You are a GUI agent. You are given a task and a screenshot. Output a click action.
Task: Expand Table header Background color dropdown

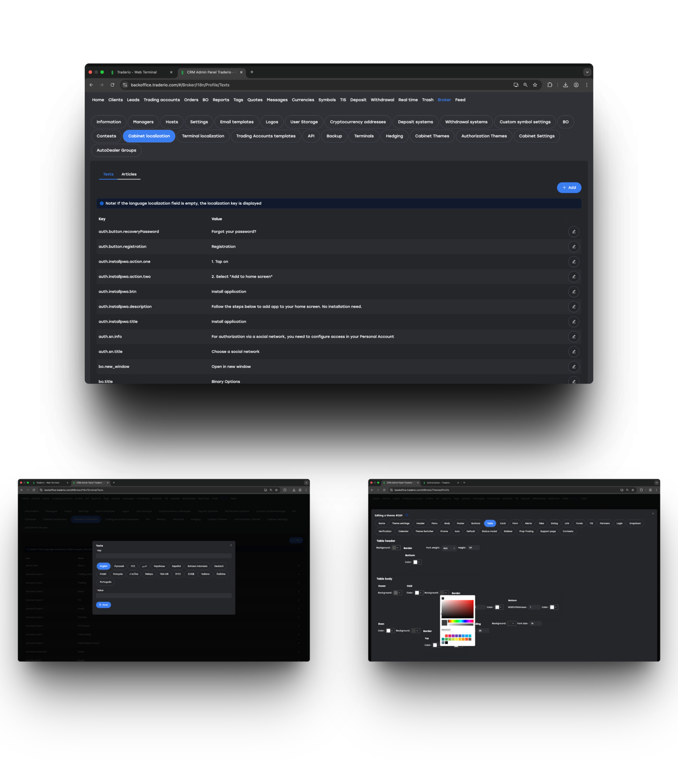click(x=396, y=548)
